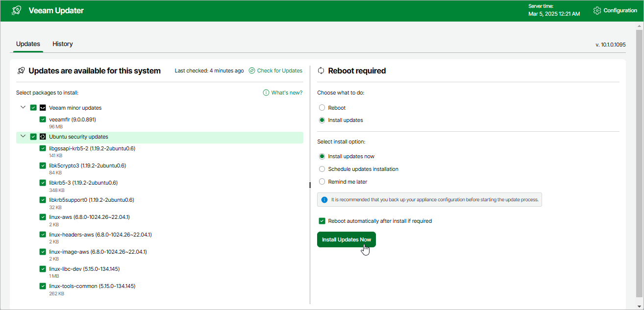Viewport: 644px width, 310px height.
Task: Open Configuration gear icon
Action: [597, 10]
